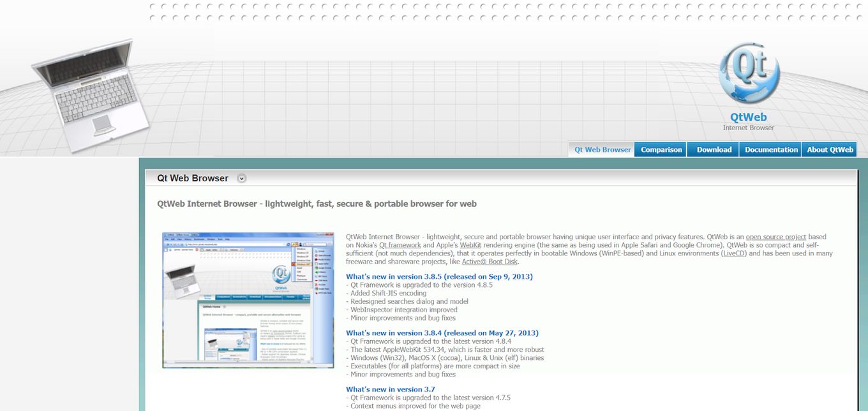This screenshot has width=868, height=411.
Task: Click the Qt globe logo
Action: (x=749, y=73)
